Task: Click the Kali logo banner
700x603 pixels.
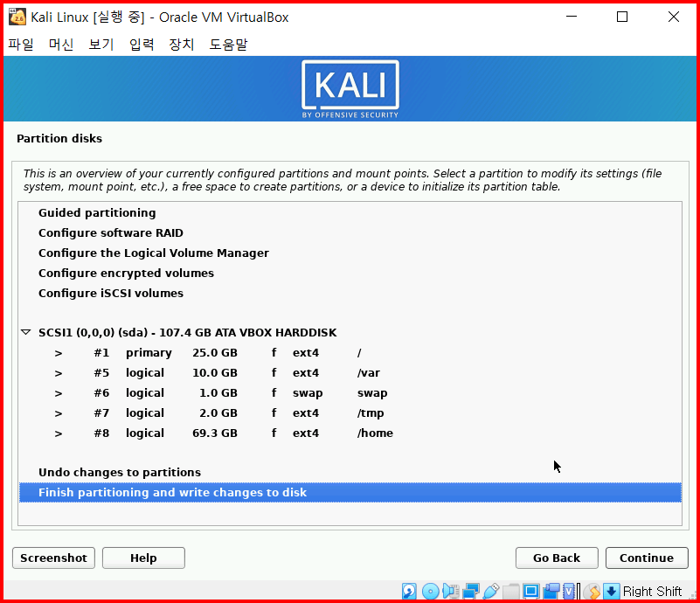Action: 350,89
